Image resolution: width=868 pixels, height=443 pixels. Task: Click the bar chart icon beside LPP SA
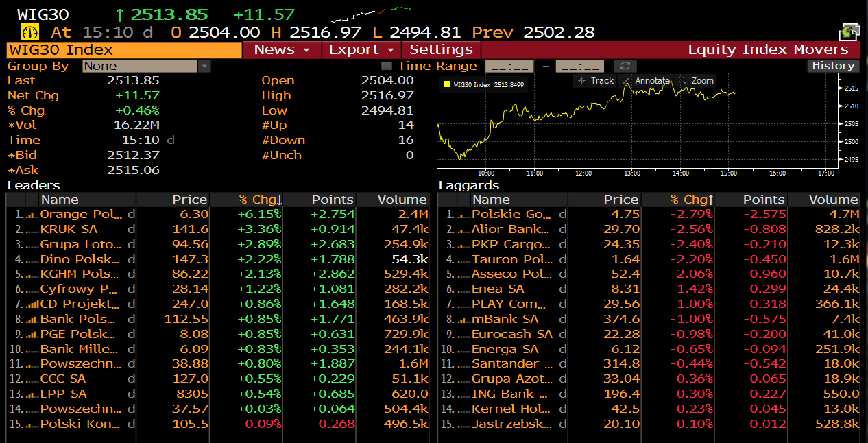pos(32,394)
